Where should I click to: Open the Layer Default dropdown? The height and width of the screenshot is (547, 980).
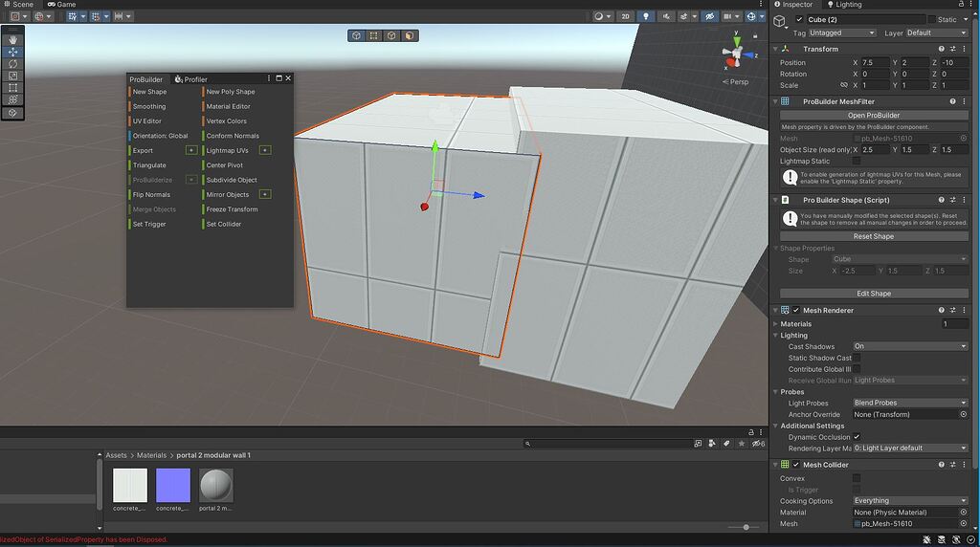(937, 33)
